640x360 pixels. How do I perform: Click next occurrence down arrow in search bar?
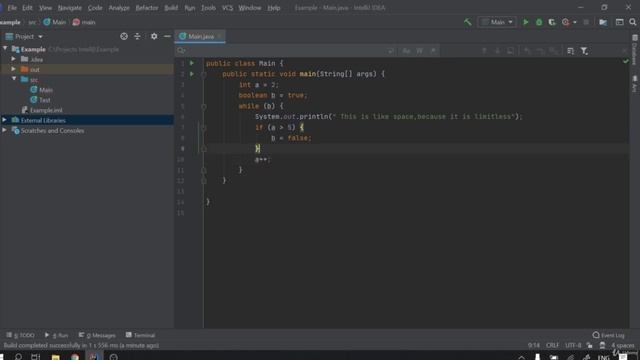click(x=497, y=51)
